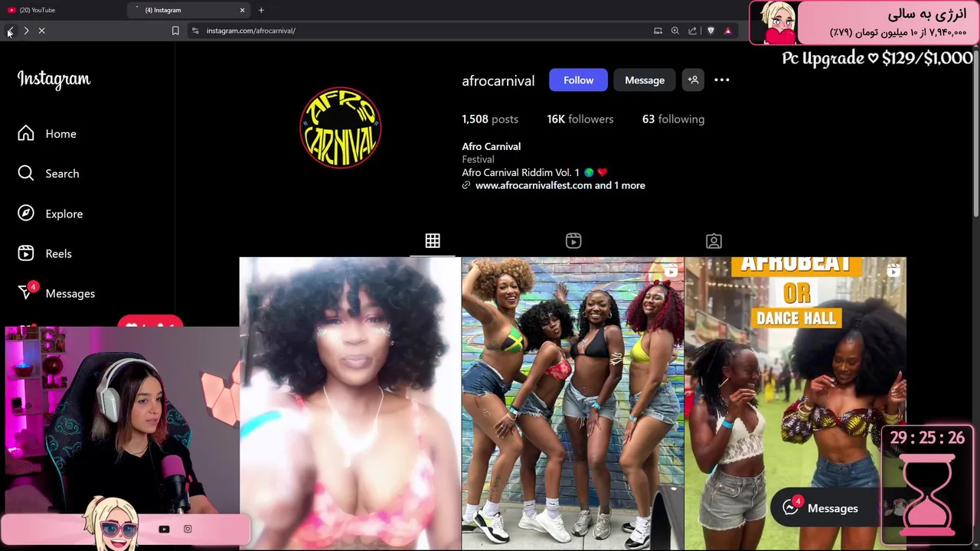Click the zoom magnifier icon in address bar
This screenshot has height=551, width=980.
(675, 31)
